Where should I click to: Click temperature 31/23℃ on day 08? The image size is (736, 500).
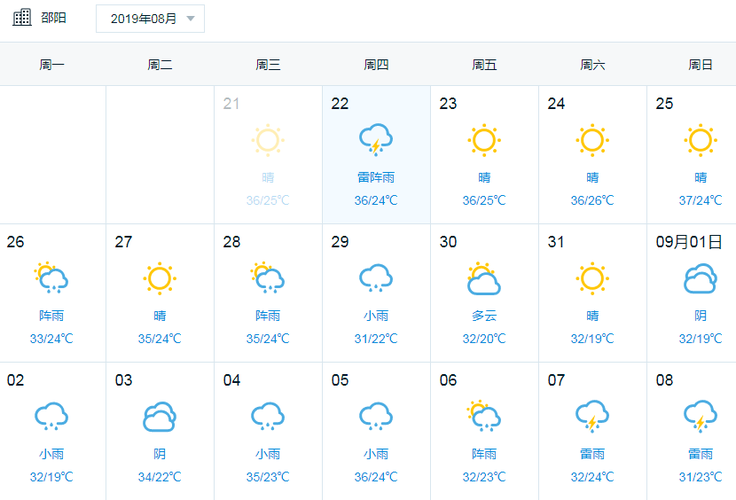point(700,477)
